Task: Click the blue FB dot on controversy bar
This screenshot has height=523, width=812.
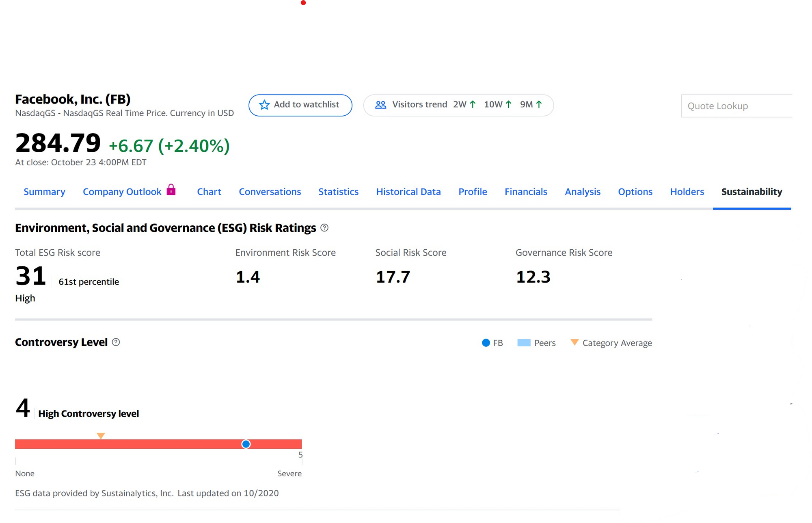Action: [246, 444]
